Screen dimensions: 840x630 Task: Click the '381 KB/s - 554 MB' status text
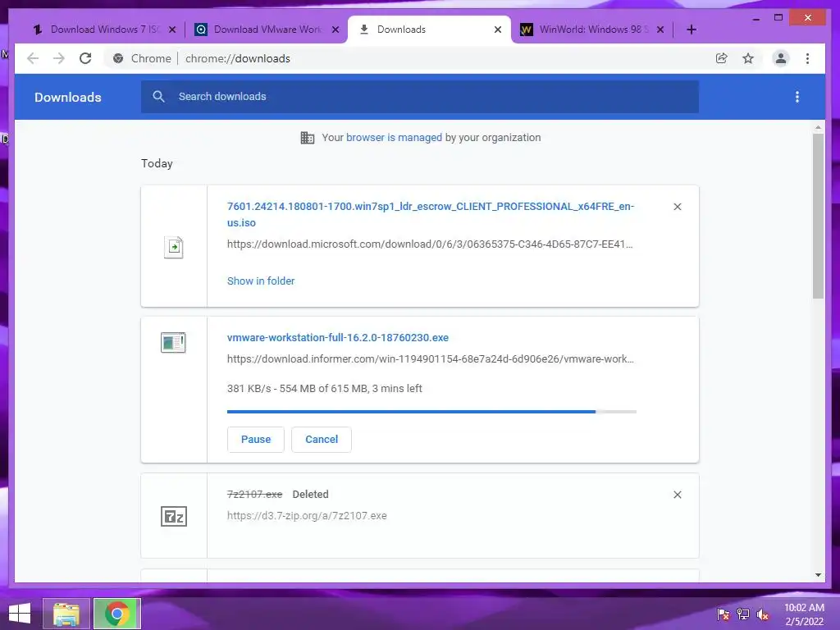point(325,388)
